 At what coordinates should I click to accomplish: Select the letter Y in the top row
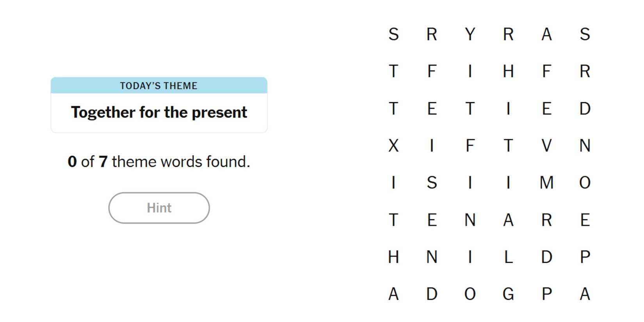tap(470, 34)
